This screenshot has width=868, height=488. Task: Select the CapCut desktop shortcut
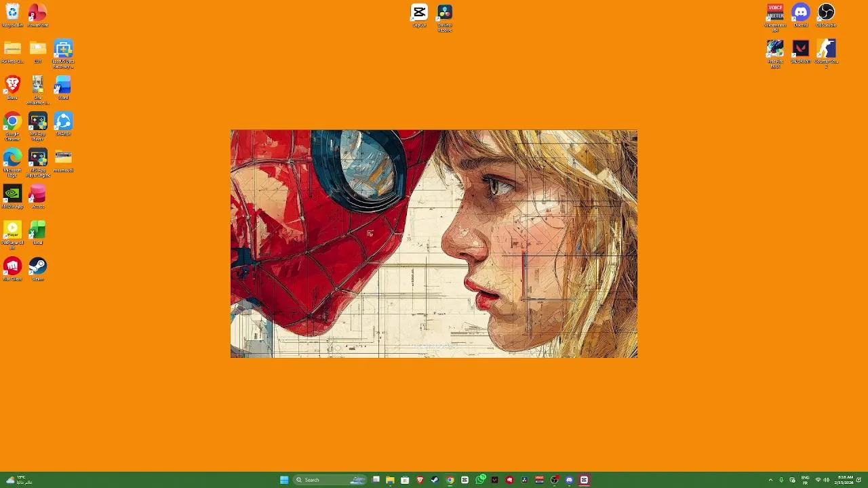(419, 16)
